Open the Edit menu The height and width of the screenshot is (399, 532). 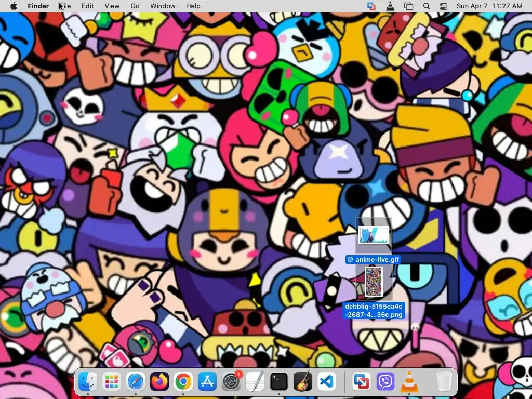point(87,6)
